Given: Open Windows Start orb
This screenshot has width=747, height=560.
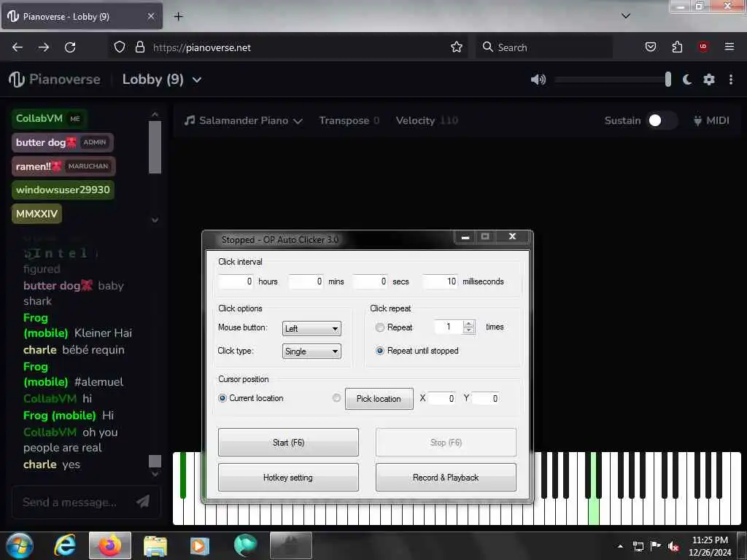Looking at the screenshot, I should tap(19, 545).
